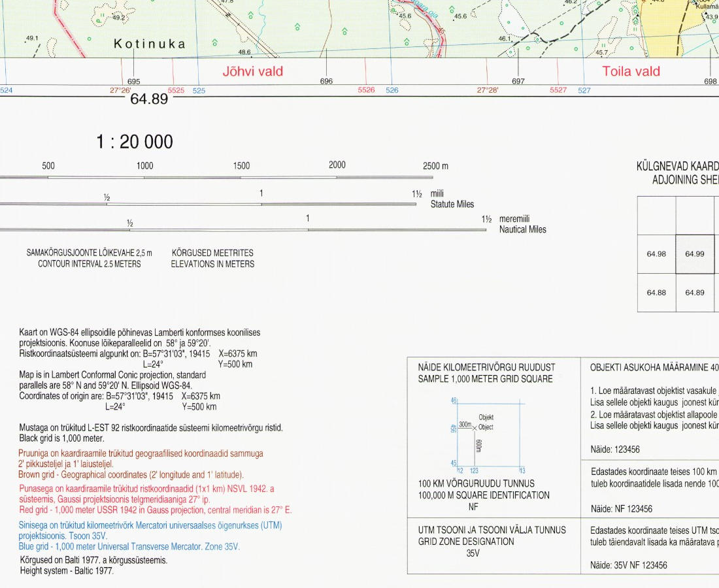This screenshot has width=719, height=588.
Task: Click the 696 margin grid number
Action: pyautogui.click(x=326, y=81)
